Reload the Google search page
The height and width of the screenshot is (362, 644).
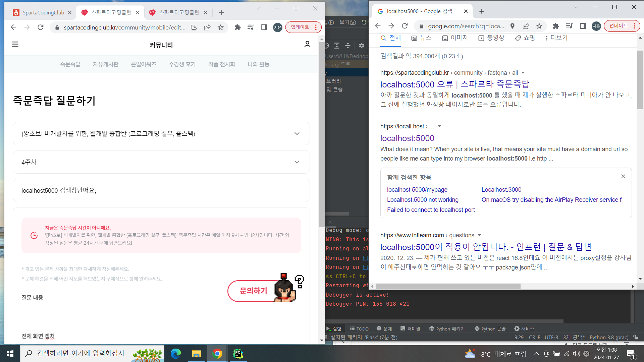click(405, 26)
